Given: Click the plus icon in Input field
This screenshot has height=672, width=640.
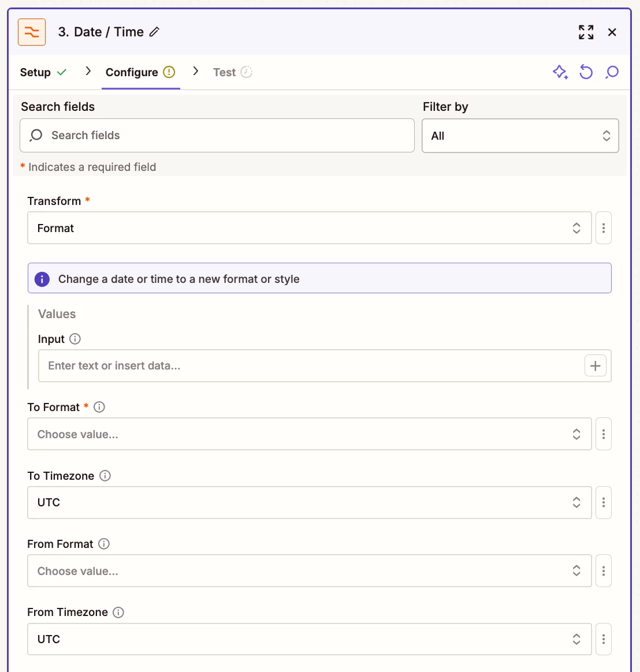Looking at the screenshot, I should (596, 365).
